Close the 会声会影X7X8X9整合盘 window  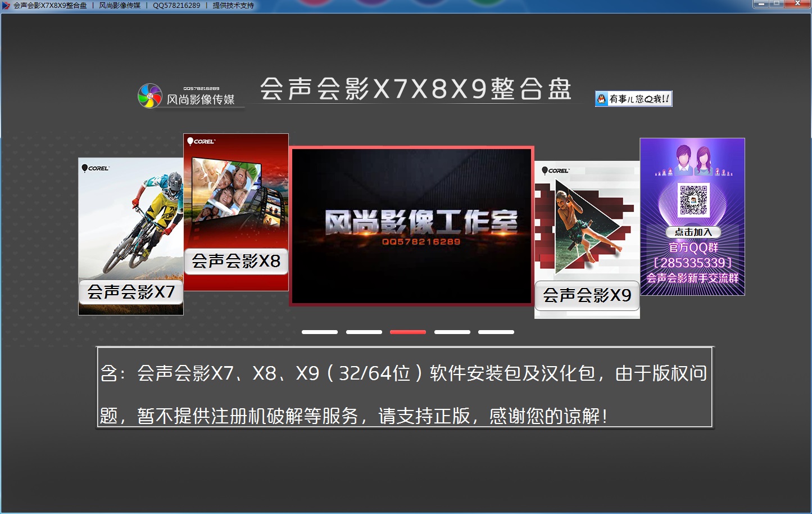pyautogui.click(x=797, y=4)
